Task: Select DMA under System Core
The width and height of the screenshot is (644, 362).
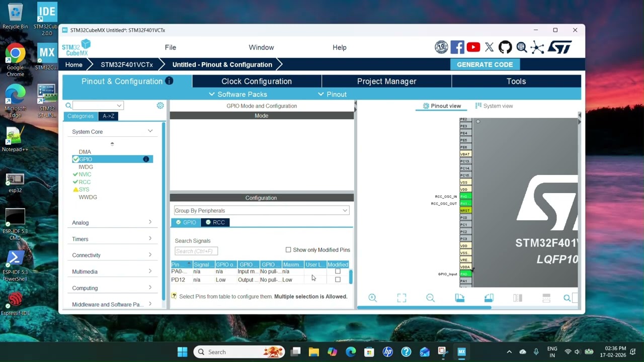Action: tap(85, 152)
